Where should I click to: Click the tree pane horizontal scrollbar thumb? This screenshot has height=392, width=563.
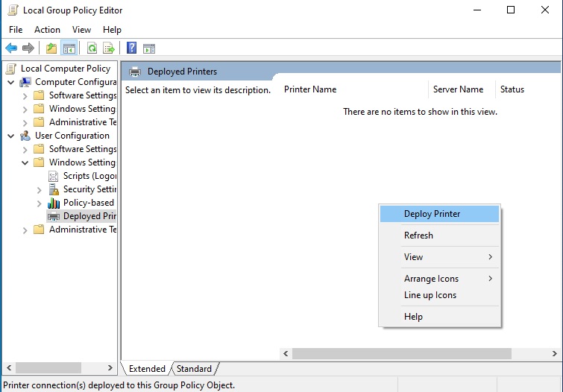[48, 368]
